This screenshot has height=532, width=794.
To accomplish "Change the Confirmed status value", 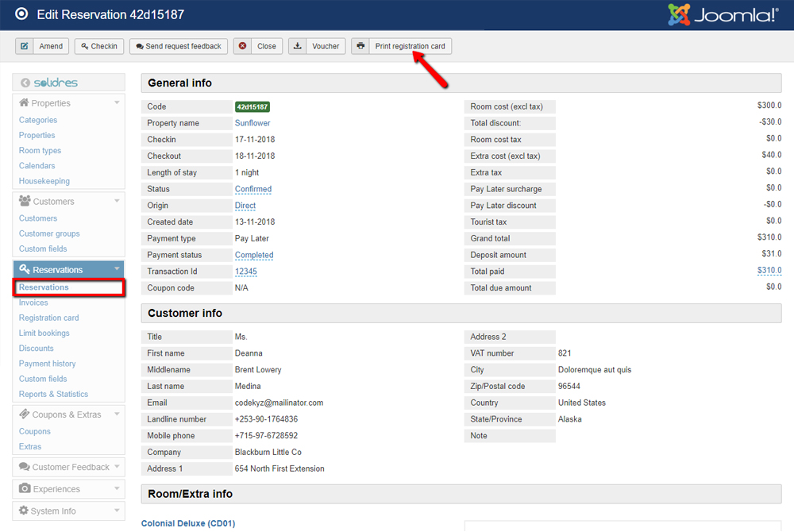I will (x=253, y=189).
